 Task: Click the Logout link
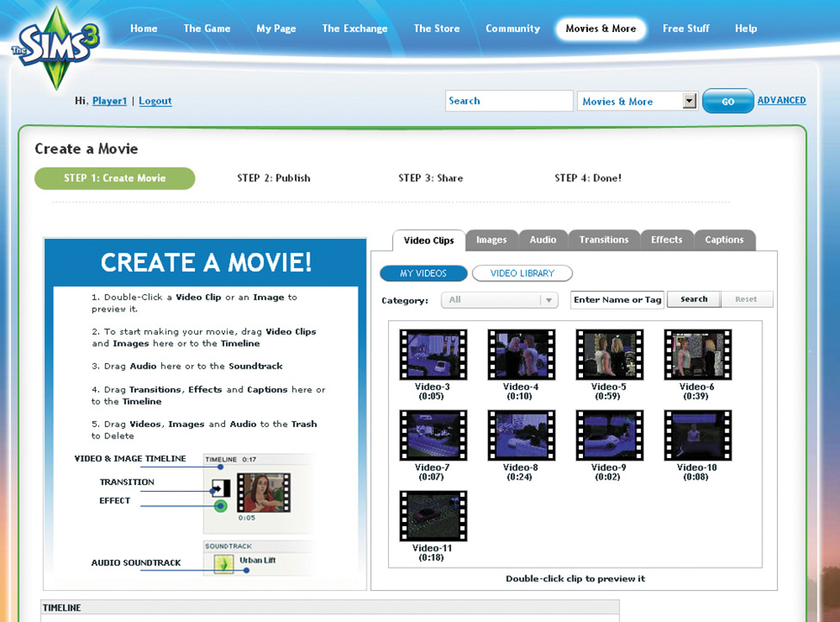[x=155, y=101]
